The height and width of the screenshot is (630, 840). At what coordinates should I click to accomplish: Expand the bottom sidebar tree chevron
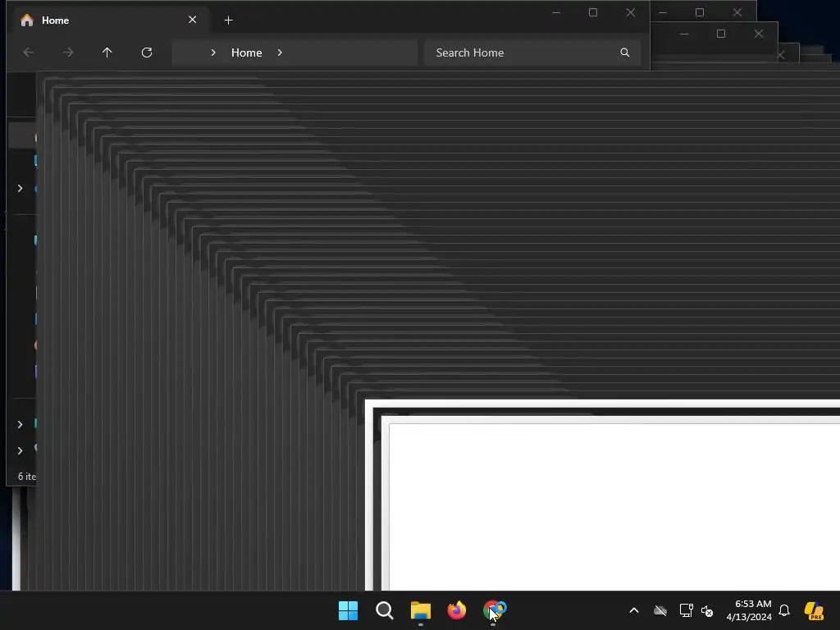pos(20,450)
